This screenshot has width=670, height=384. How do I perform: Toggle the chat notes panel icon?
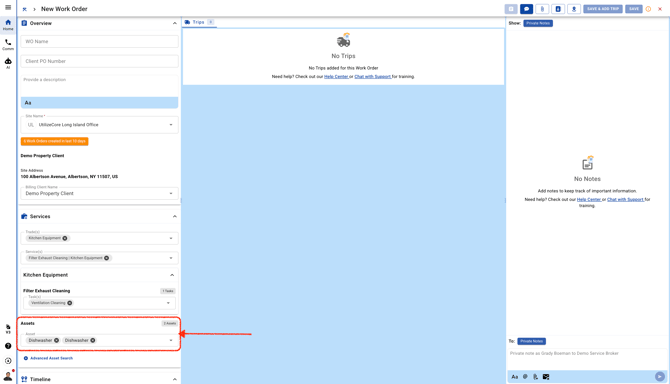[x=526, y=9]
